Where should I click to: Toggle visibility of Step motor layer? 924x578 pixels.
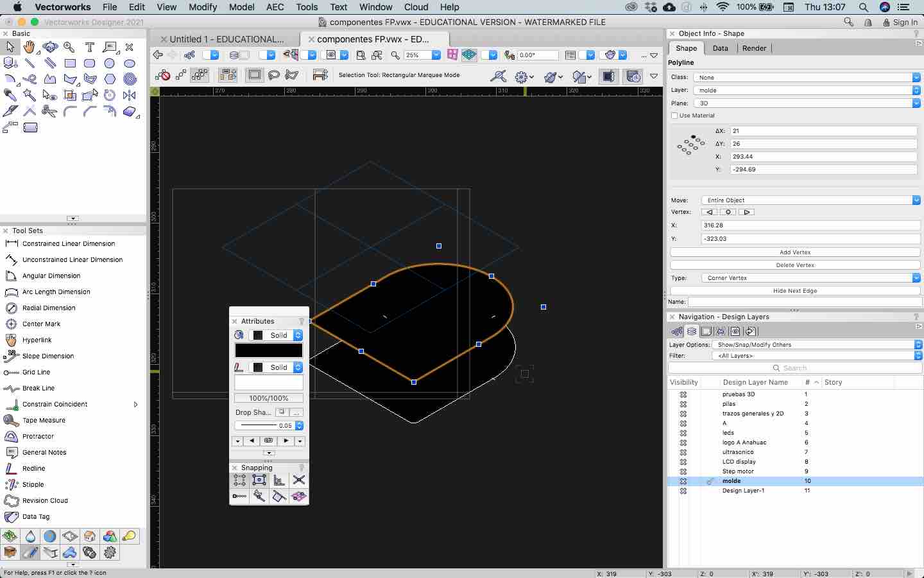pyautogui.click(x=683, y=471)
